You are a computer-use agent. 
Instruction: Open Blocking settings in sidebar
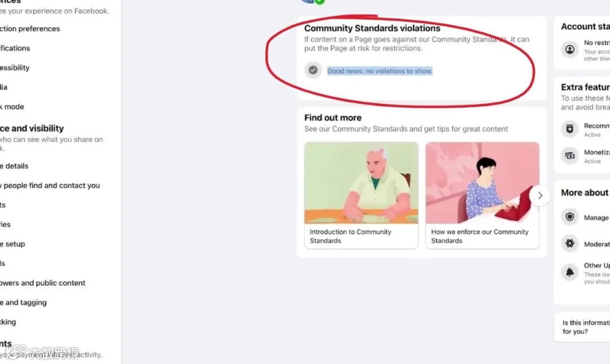click(x=8, y=322)
